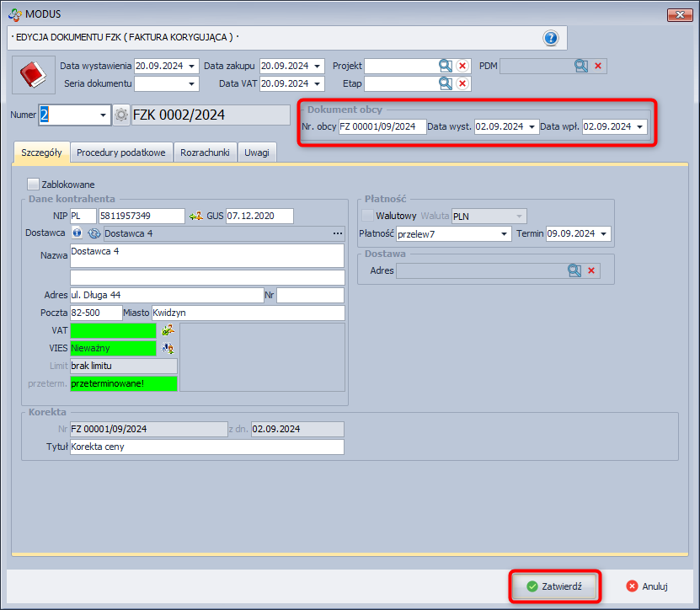
Task: Clear the Etap field with red X
Action: pos(462,83)
